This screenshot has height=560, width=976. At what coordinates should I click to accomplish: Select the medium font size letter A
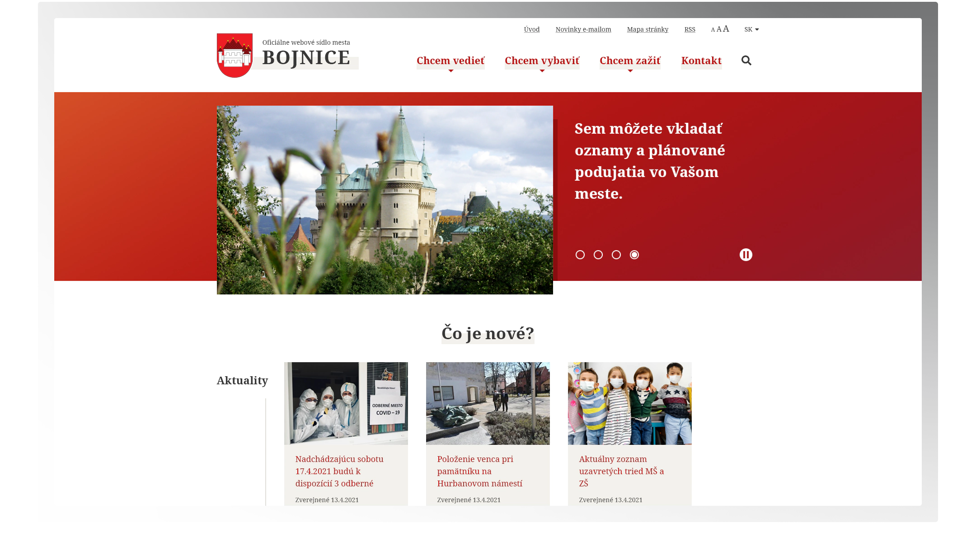tap(718, 28)
